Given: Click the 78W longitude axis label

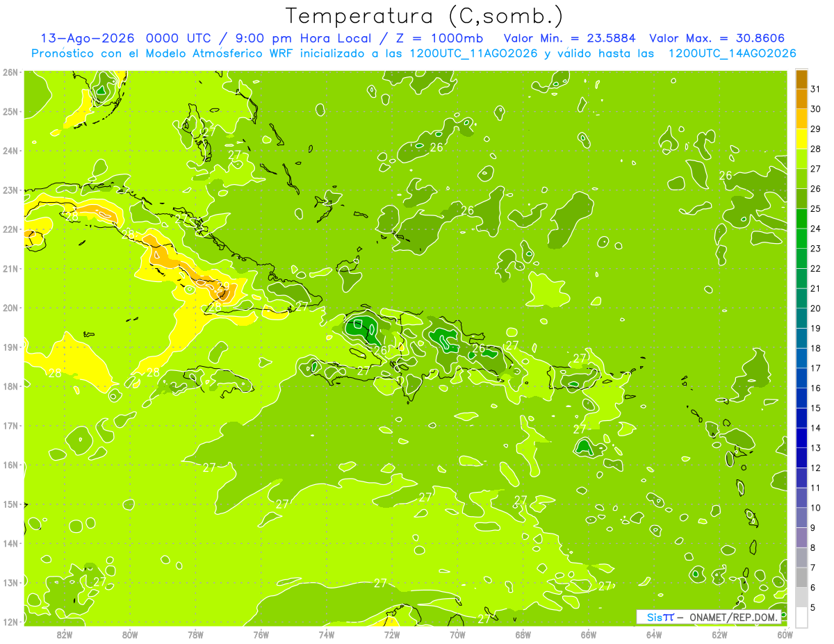Looking at the screenshot, I should tap(195, 634).
